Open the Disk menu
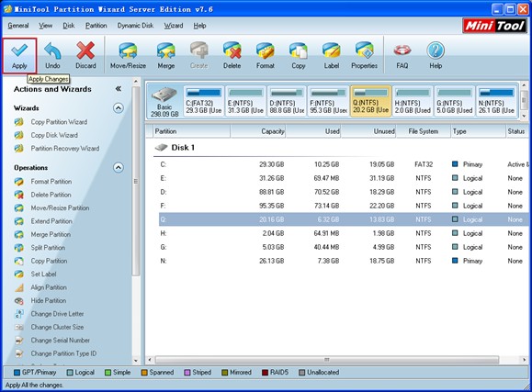This screenshot has height=392, width=532. (69, 26)
